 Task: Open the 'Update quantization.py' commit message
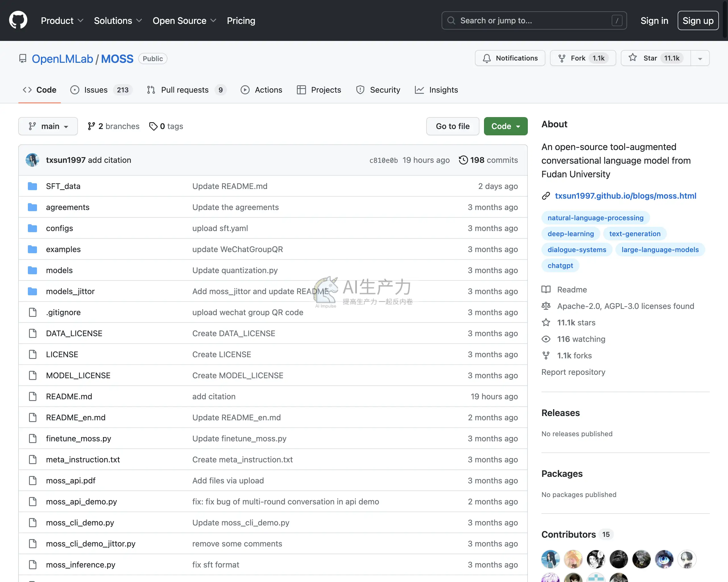click(x=235, y=270)
